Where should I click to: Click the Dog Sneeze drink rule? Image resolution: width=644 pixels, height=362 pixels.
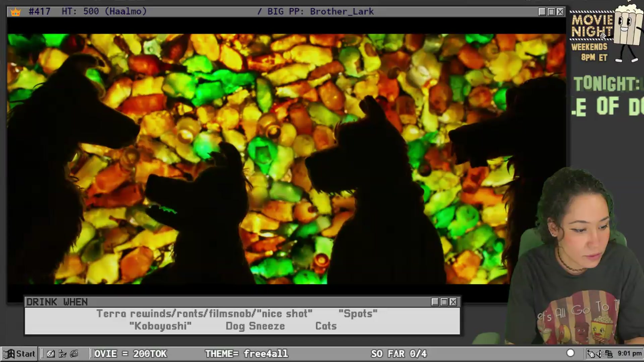tap(255, 326)
